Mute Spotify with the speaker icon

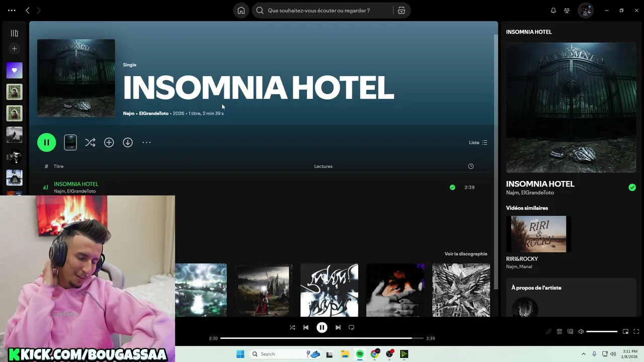[581, 332]
